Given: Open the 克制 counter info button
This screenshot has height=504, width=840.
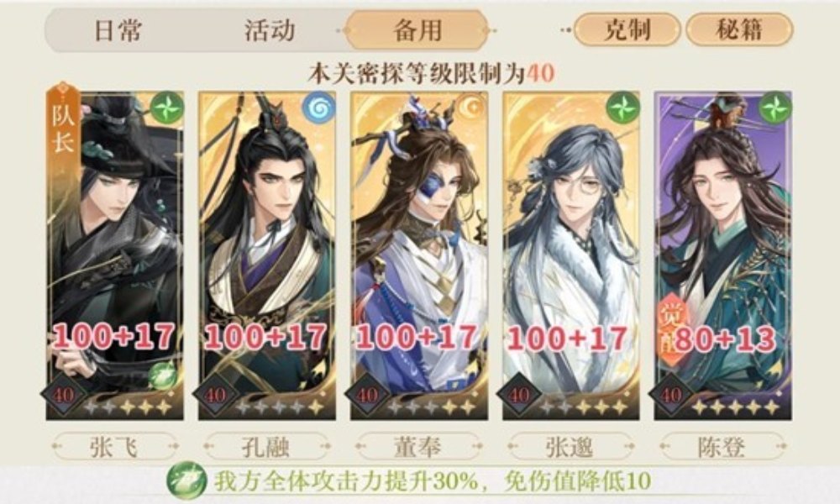Looking at the screenshot, I should tap(627, 29).
